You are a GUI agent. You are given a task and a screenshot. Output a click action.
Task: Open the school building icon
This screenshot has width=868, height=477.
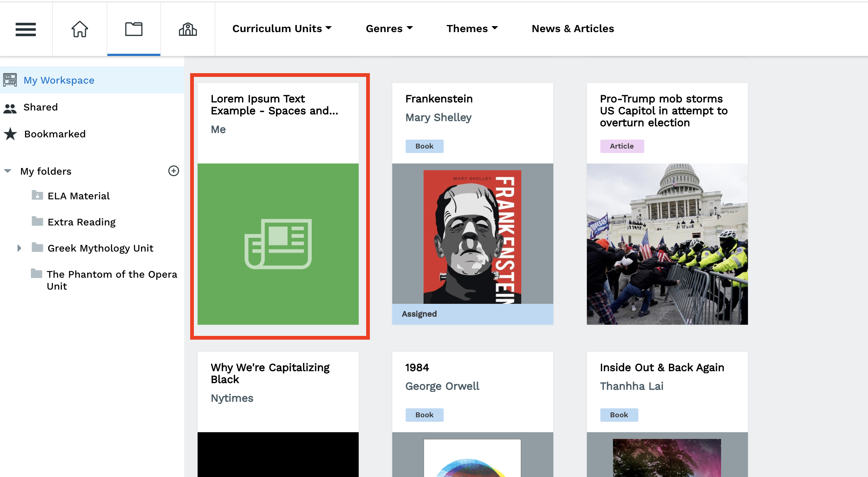188,29
